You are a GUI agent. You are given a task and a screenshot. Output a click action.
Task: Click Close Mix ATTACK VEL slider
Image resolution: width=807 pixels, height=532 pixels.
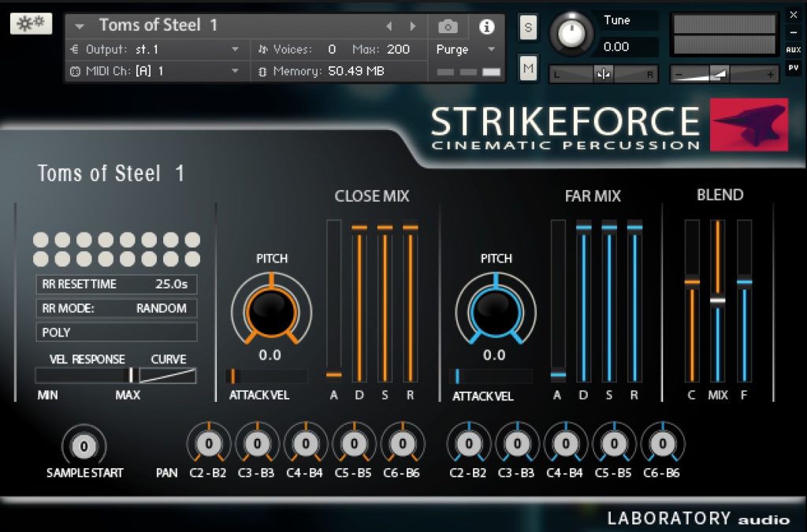pos(266,376)
